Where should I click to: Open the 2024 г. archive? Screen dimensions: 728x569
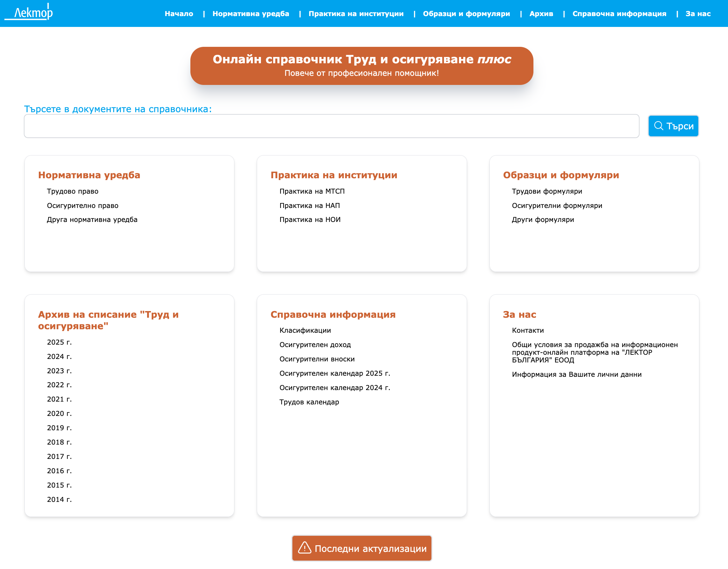point(59,356)
